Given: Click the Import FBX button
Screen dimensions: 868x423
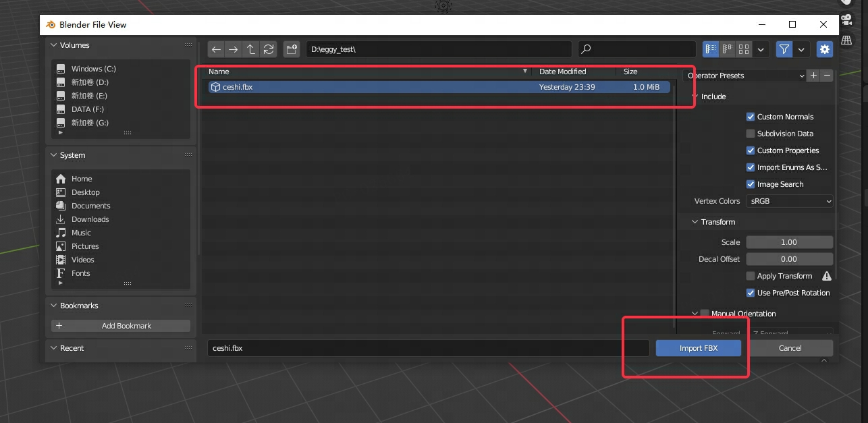Looking at the screenshot, I should coord(699,348).
